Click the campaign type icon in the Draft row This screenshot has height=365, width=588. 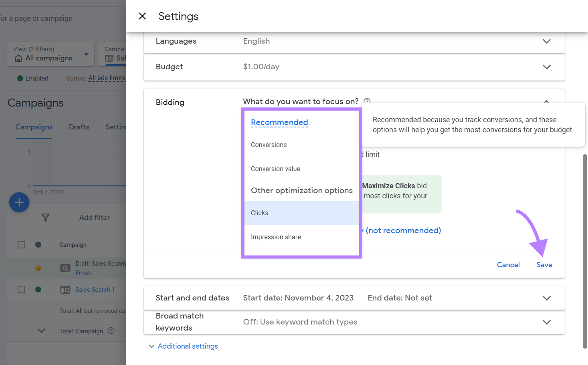point(65,267)
